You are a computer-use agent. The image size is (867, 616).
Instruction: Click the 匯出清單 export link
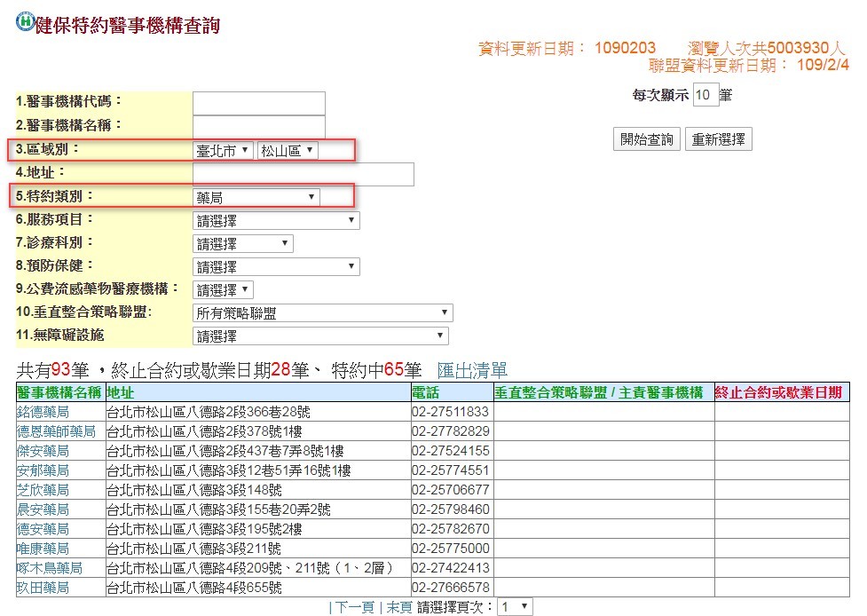472,370
